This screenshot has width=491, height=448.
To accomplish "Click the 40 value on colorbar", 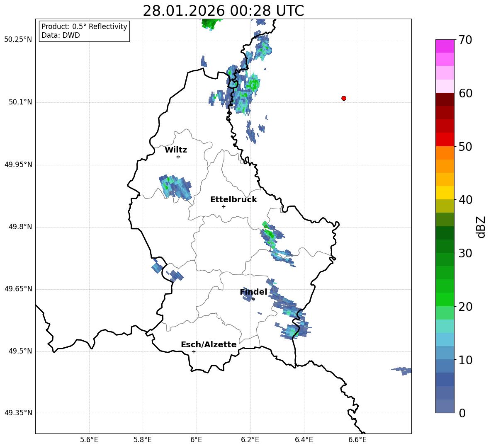I will (x=465, y=200).
